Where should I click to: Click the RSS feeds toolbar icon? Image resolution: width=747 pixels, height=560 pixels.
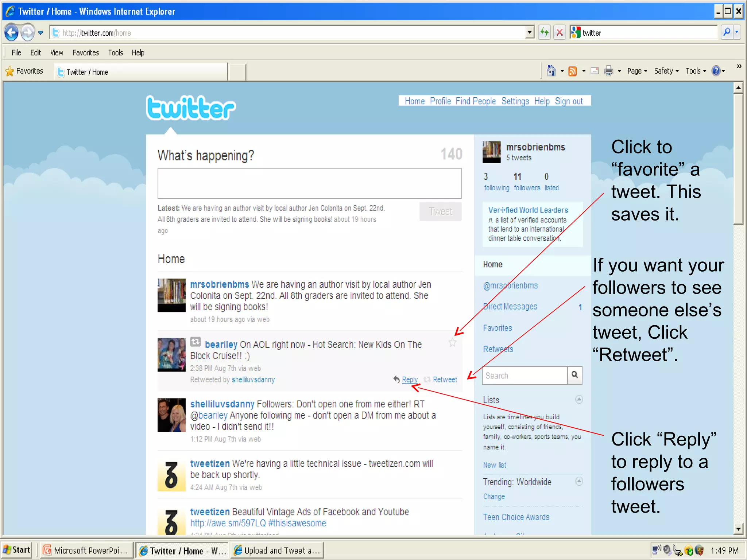573,71
